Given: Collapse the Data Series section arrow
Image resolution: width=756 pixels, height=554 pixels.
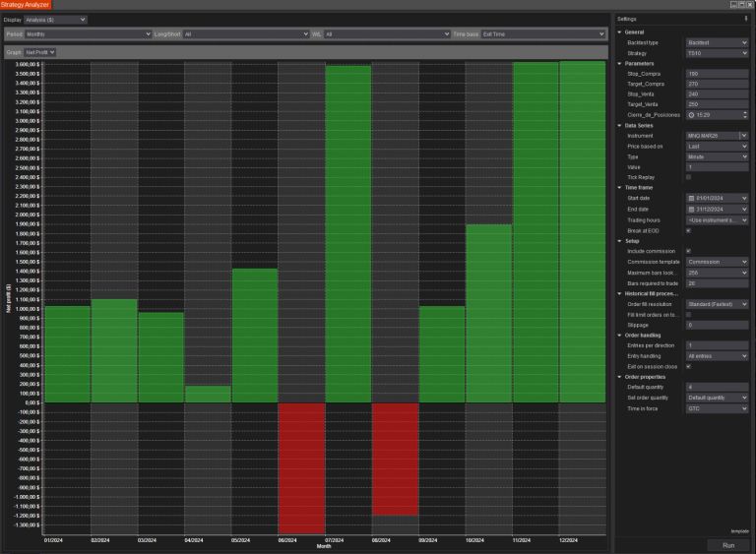Looking at the screenshot, I should (620, 126).
